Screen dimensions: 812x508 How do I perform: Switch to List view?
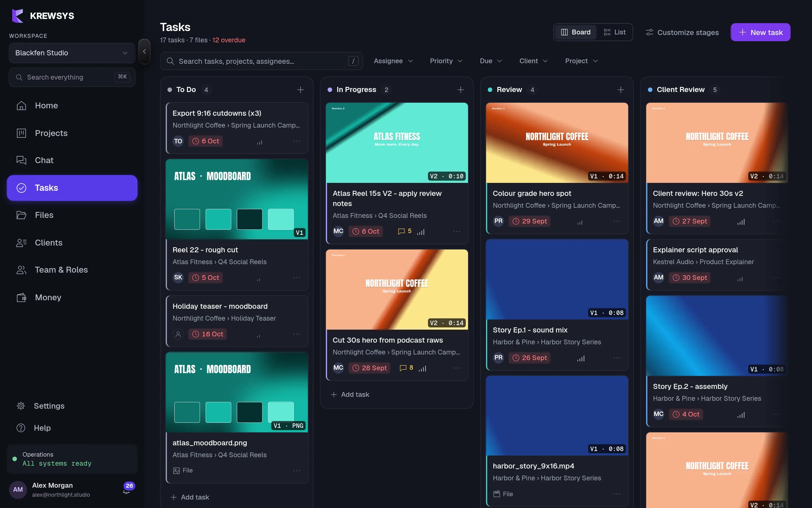point(614,32)
